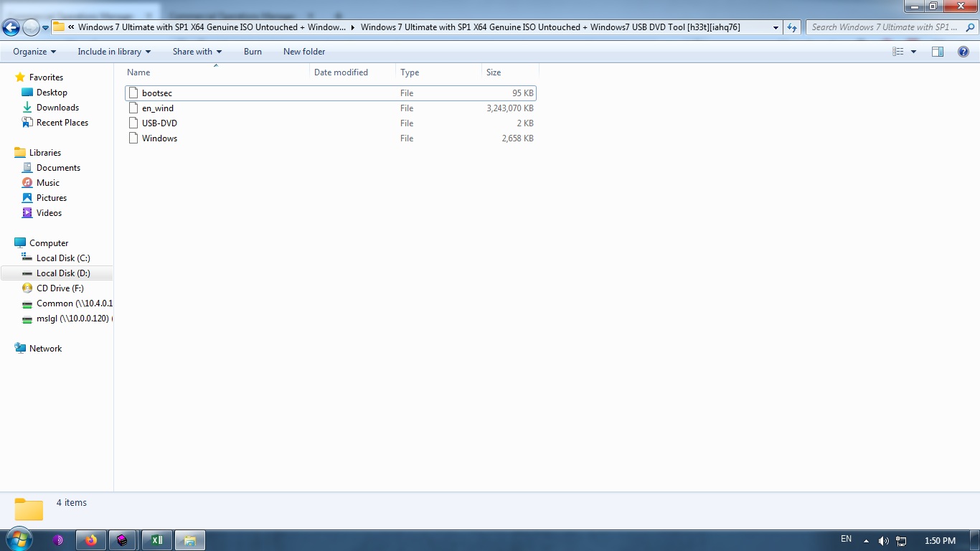Click the Show desktop strip beside the clock
Viewport: 980px width, 551px height.
tap(974, 540)
